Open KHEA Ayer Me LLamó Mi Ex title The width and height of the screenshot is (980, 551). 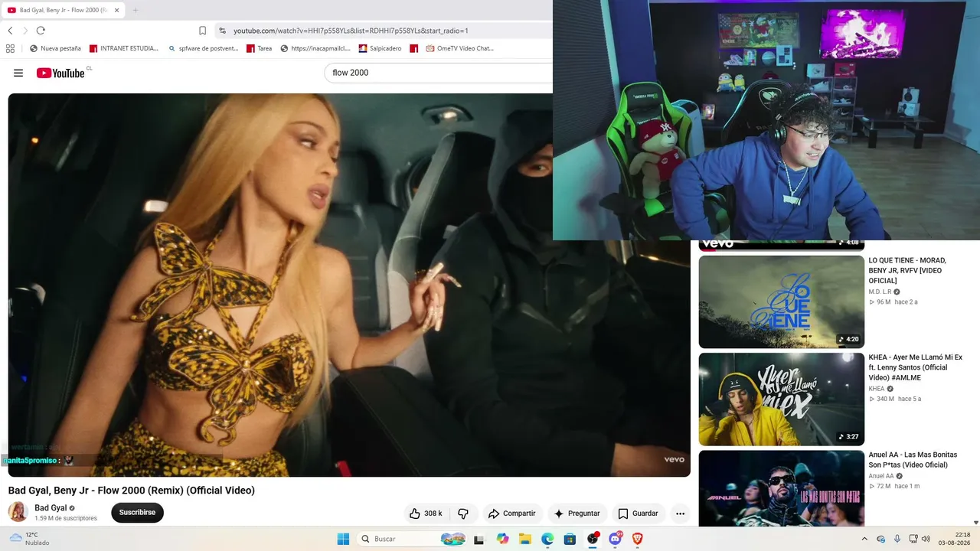(x=915, y=367)
